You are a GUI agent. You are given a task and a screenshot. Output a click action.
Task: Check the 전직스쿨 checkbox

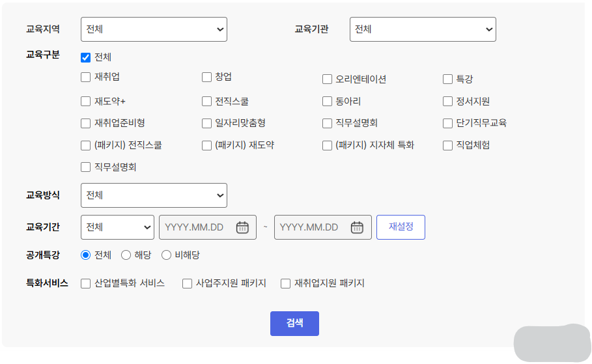pos(206,101)
